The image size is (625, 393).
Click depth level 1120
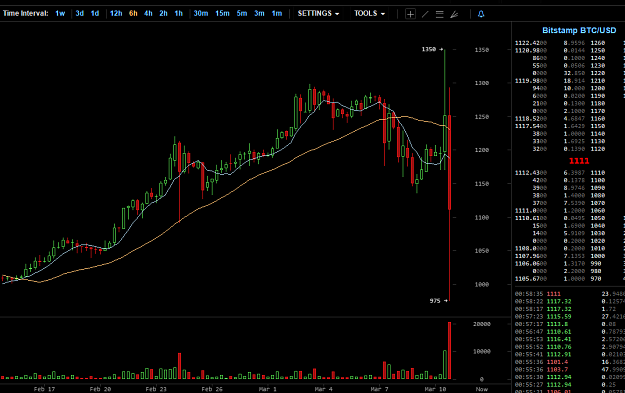(598, 149)
